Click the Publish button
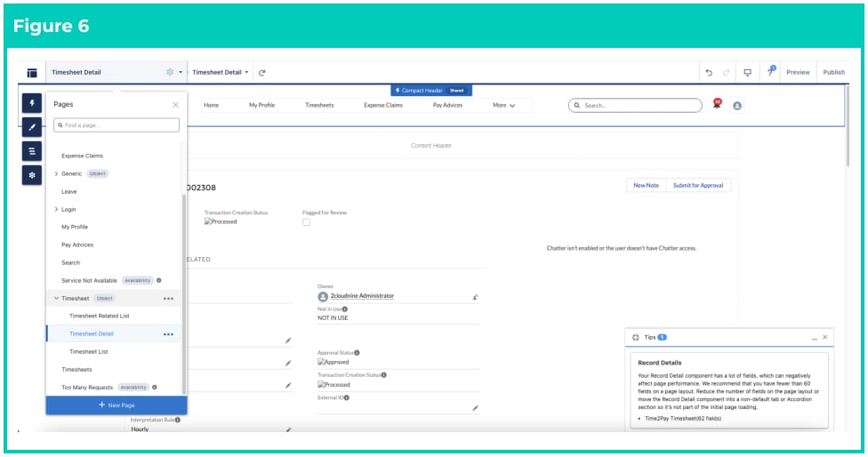 click(x=833, y=73)
